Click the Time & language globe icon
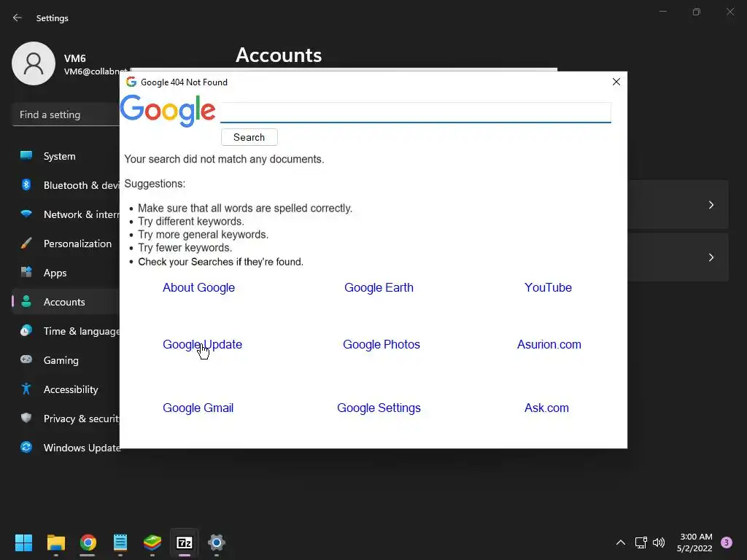Screen dimensions: 747x560 pos(26,330)
